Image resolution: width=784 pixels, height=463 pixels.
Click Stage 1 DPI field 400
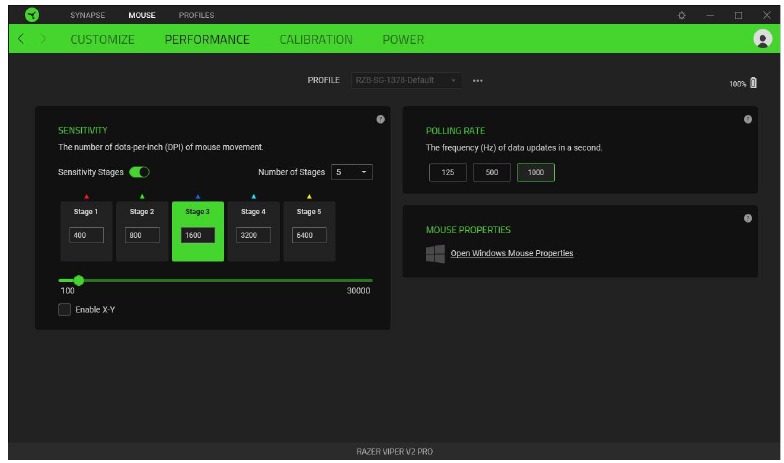(x=86, y=235)
